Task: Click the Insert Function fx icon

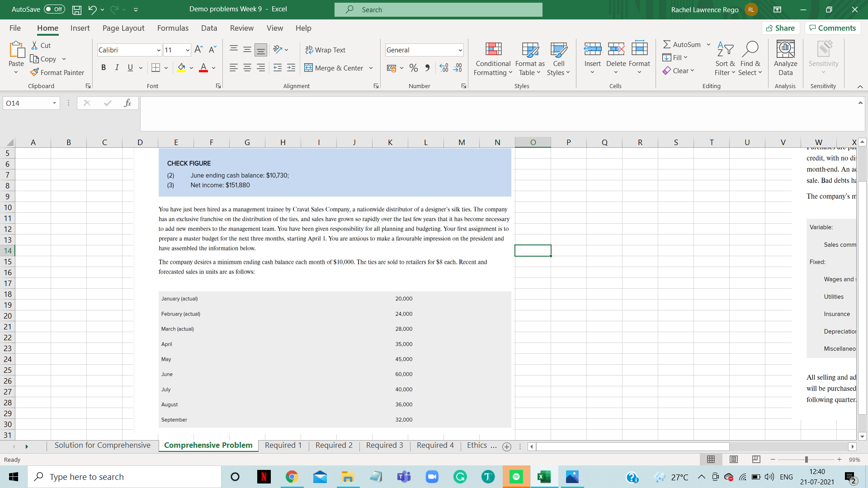Action: [127, 103]
